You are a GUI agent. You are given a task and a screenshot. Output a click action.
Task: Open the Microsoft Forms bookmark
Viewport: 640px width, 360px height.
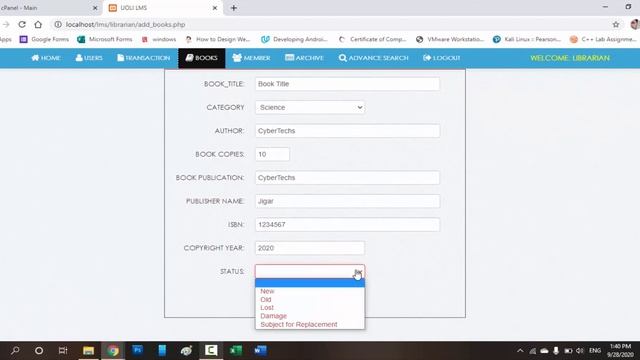click(x=105, y=39)
